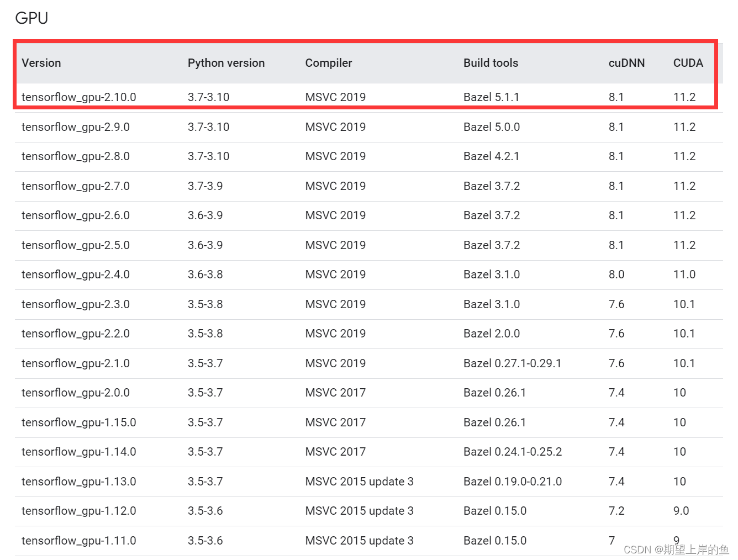Select tensorflow_gpu-2.5.0 version cell
The width and height of the screenshot is (738, 560).
point(76,245)
